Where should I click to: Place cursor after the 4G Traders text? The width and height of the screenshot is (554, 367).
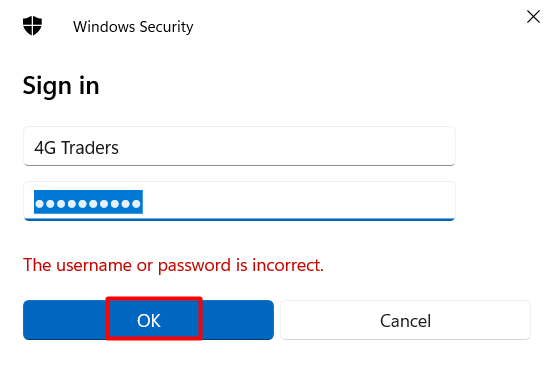click(121, 148)
